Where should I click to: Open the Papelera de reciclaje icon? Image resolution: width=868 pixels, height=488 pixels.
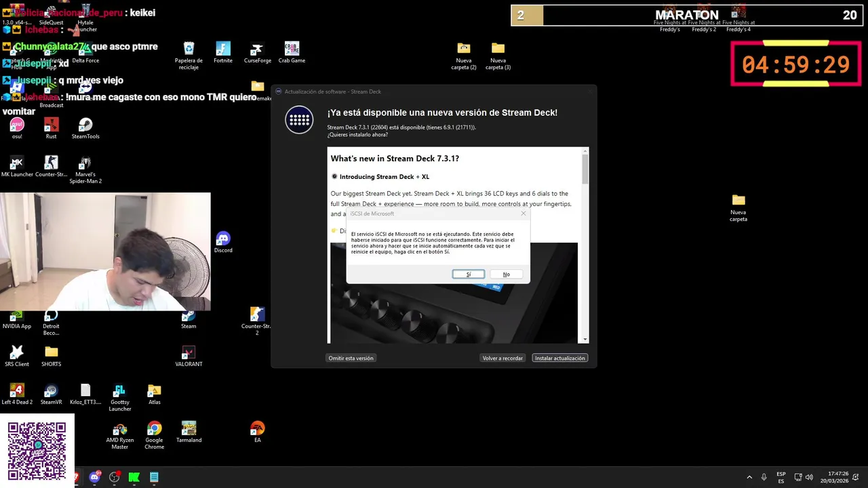tap(189, 54)
